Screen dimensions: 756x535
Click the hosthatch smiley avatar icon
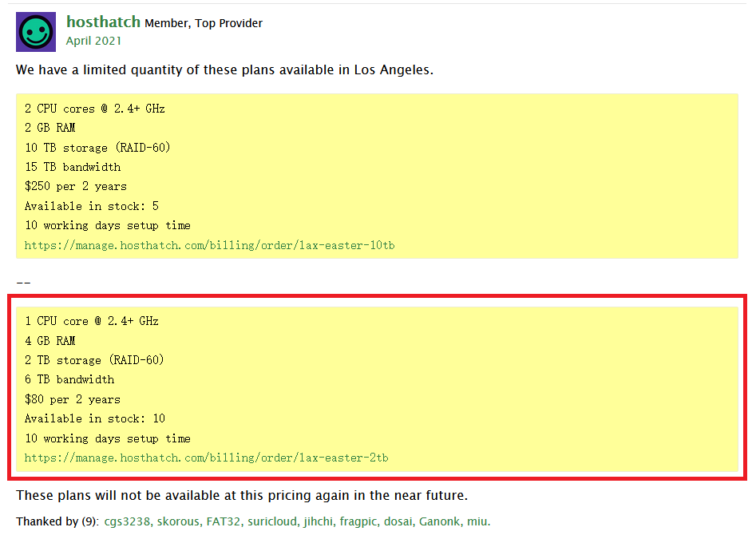coord(36,32)
